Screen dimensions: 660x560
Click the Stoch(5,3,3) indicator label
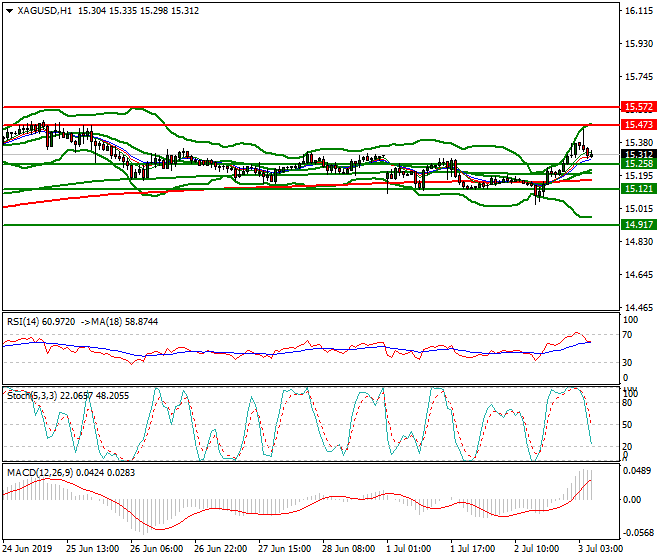(x=68, y=396)
